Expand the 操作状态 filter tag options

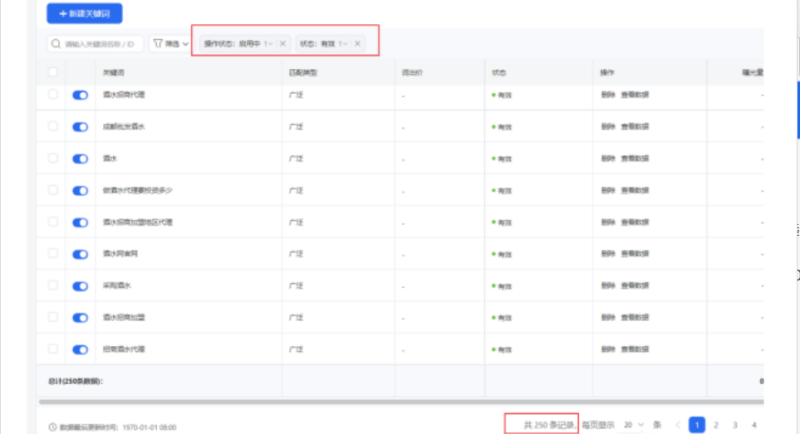click(268, 44)
